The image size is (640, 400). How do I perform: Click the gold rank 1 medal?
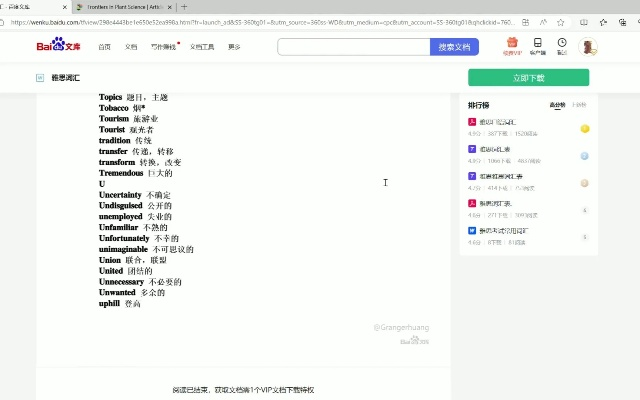click(x=584, y=129)
